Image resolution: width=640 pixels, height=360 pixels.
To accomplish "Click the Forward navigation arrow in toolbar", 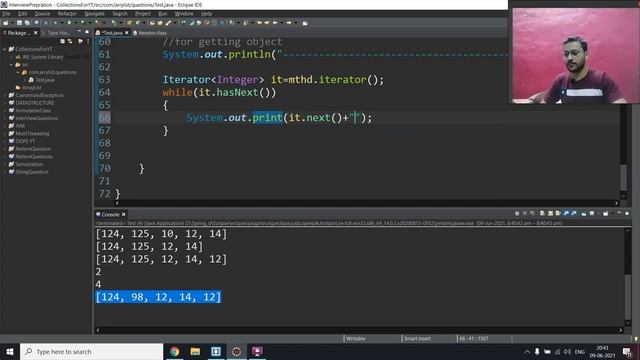I will 289,23.
